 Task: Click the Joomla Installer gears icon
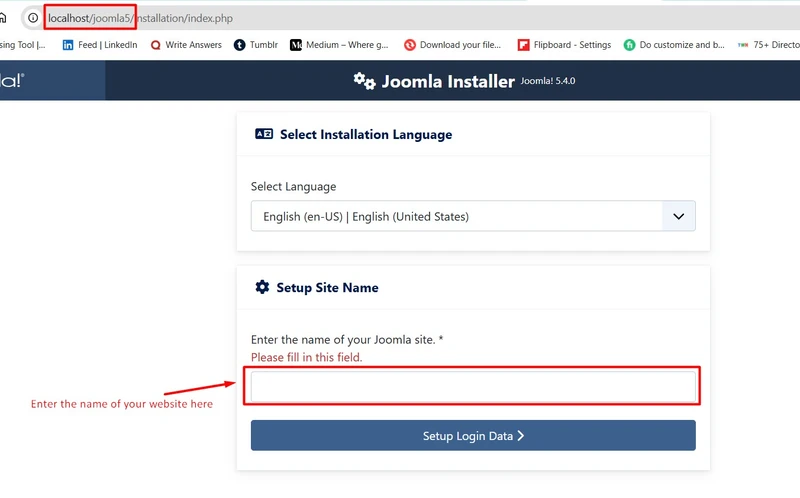click(x=364, y=81)
